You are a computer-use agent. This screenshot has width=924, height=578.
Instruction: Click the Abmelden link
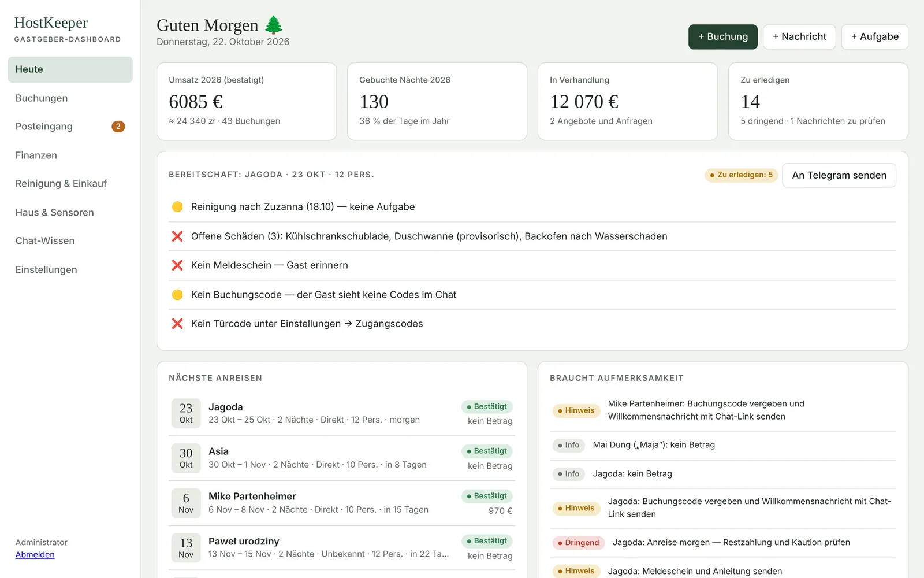[x=35, y=555]
